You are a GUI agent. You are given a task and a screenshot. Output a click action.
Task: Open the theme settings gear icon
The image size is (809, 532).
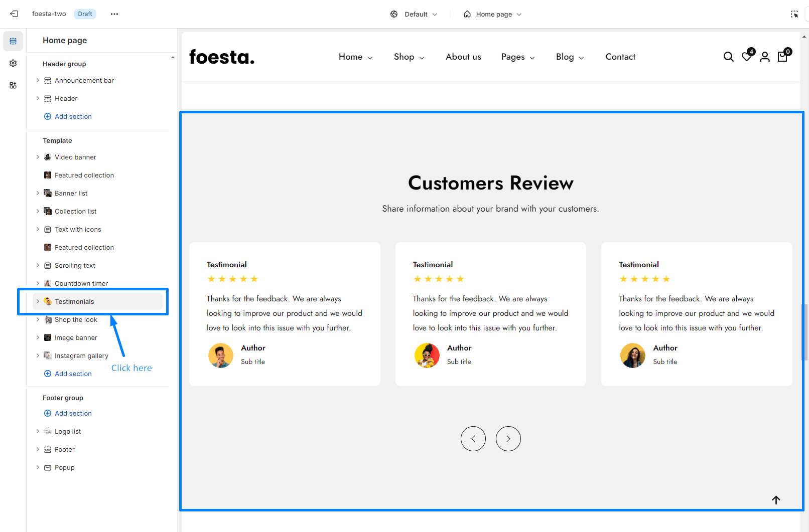[13, 63]
